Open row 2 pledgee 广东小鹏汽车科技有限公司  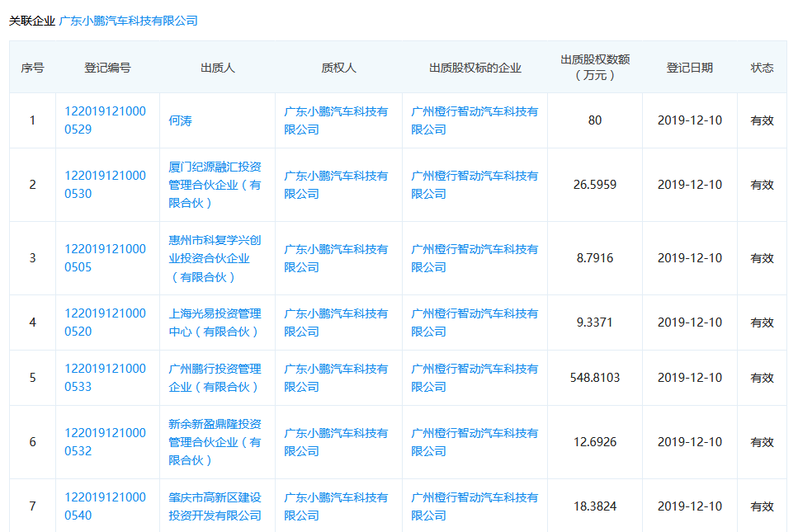point(336,185)
